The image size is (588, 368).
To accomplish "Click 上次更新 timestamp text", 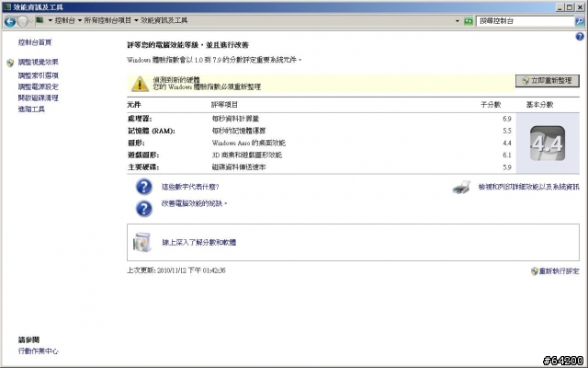I will [176, 270].
